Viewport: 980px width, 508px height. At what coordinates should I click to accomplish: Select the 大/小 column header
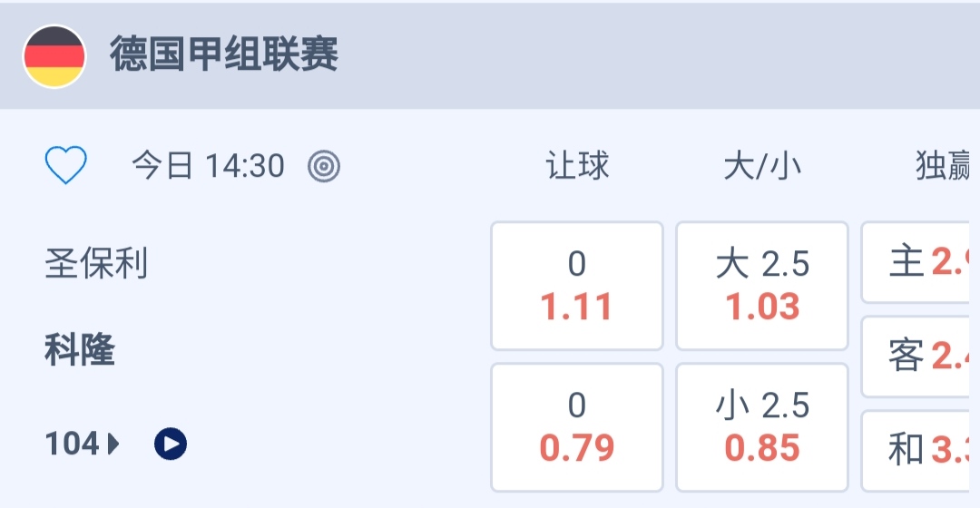pyautogui.click(x=762, y=166)
